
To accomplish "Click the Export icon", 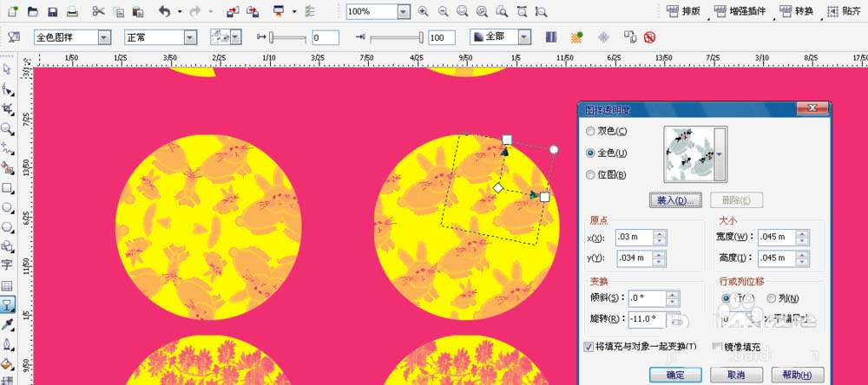I will coord(253,11).
